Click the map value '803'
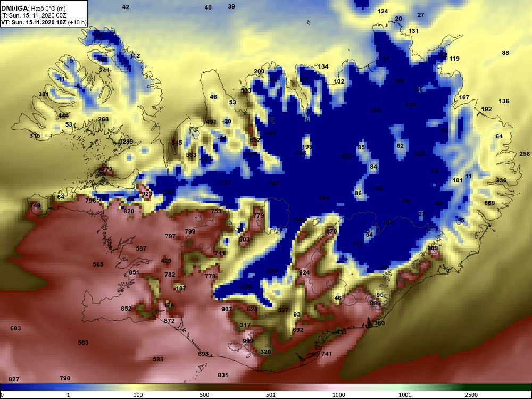This screenshot has width=532, height=399. [244, 239]
